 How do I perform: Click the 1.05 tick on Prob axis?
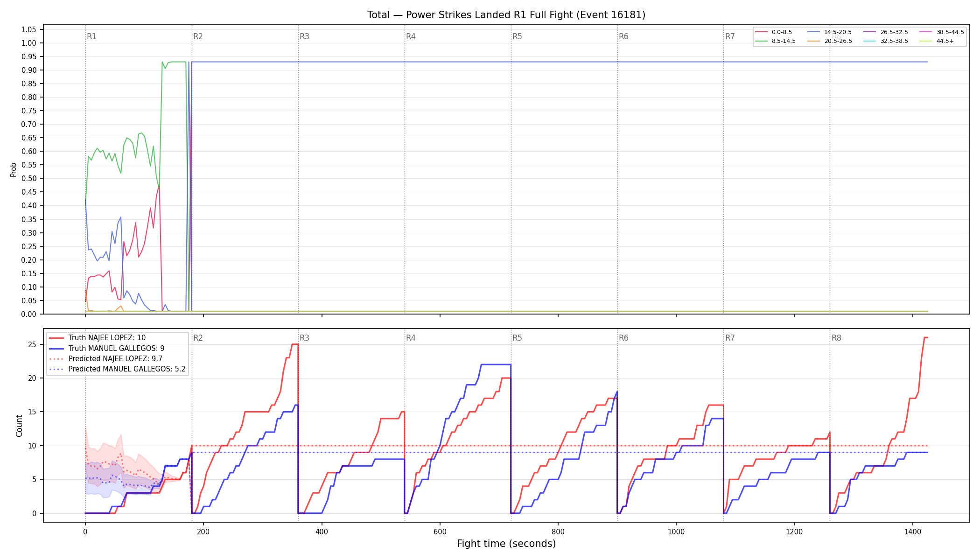pos(29,29)
